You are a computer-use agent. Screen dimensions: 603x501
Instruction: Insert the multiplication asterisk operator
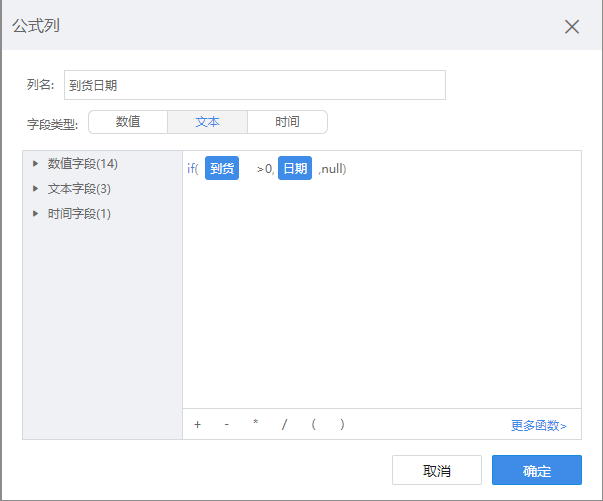tap(256, 424)
